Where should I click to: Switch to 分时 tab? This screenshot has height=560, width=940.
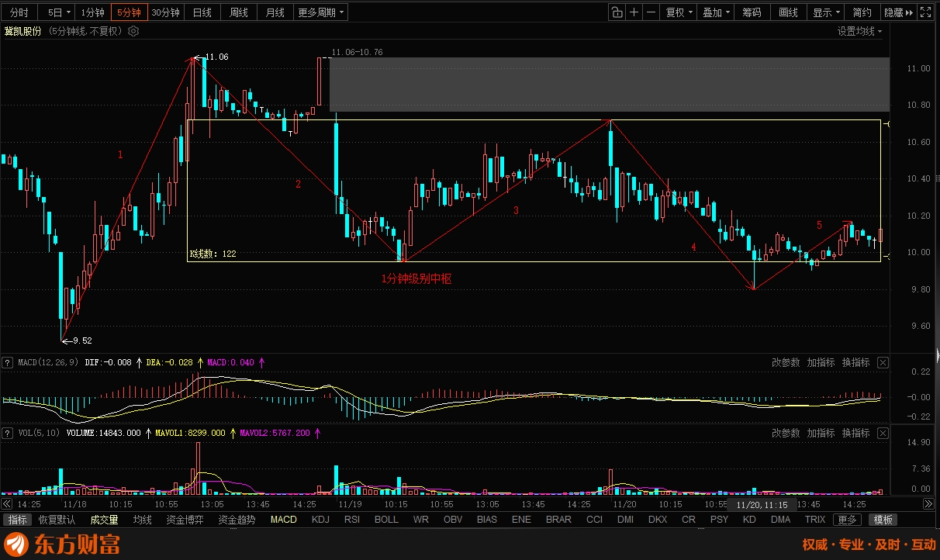pyautogui.click(x=19, y=12)
